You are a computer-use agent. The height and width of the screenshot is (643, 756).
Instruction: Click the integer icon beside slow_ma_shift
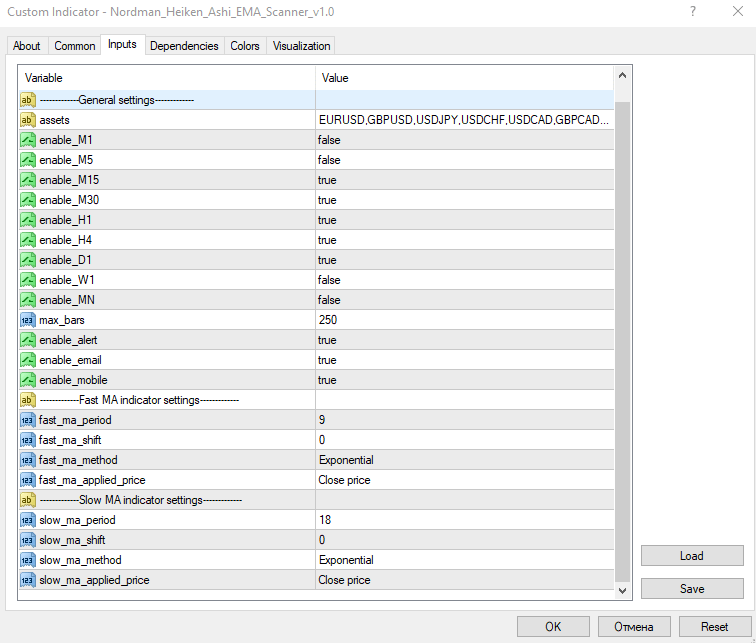pos(27,540)
